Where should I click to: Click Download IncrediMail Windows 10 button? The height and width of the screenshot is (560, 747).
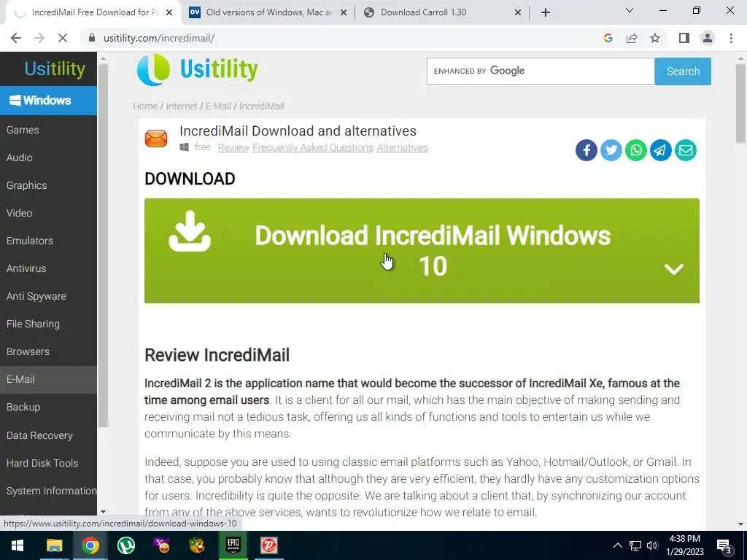tap(422, 251)
